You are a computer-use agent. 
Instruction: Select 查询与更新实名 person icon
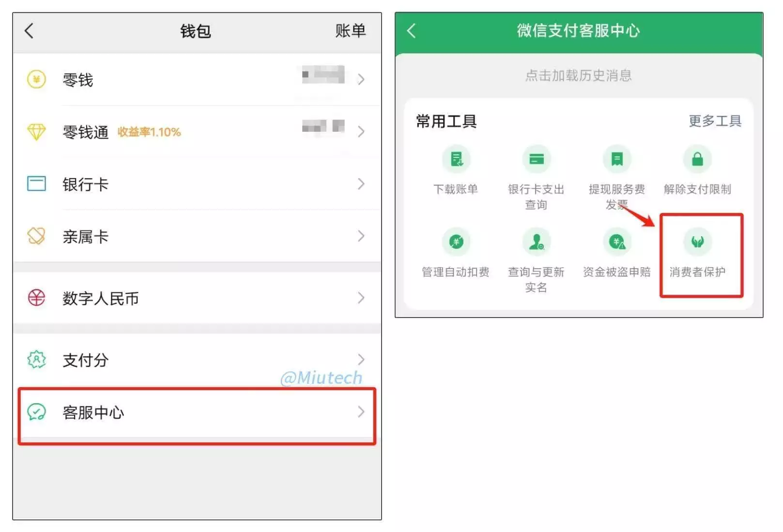[536, 242]
